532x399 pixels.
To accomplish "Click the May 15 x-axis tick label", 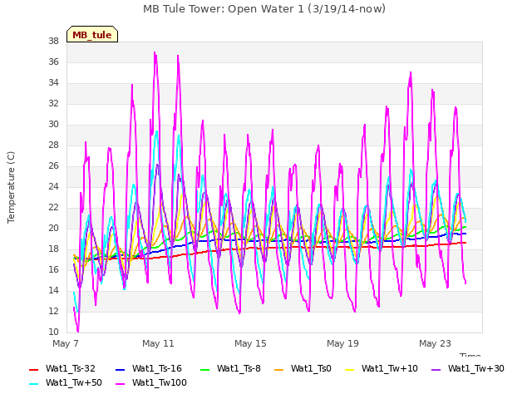I will pos(250,343).
